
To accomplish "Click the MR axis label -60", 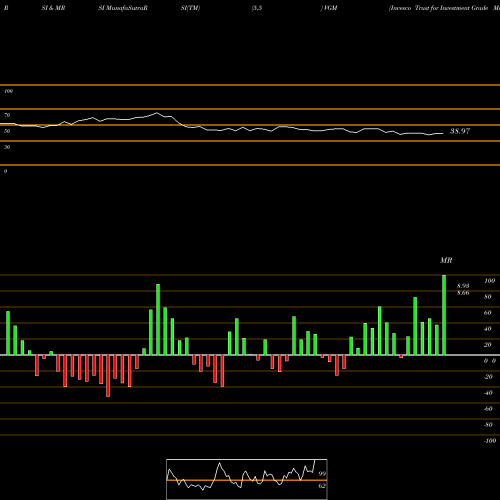I will [488, 409].
